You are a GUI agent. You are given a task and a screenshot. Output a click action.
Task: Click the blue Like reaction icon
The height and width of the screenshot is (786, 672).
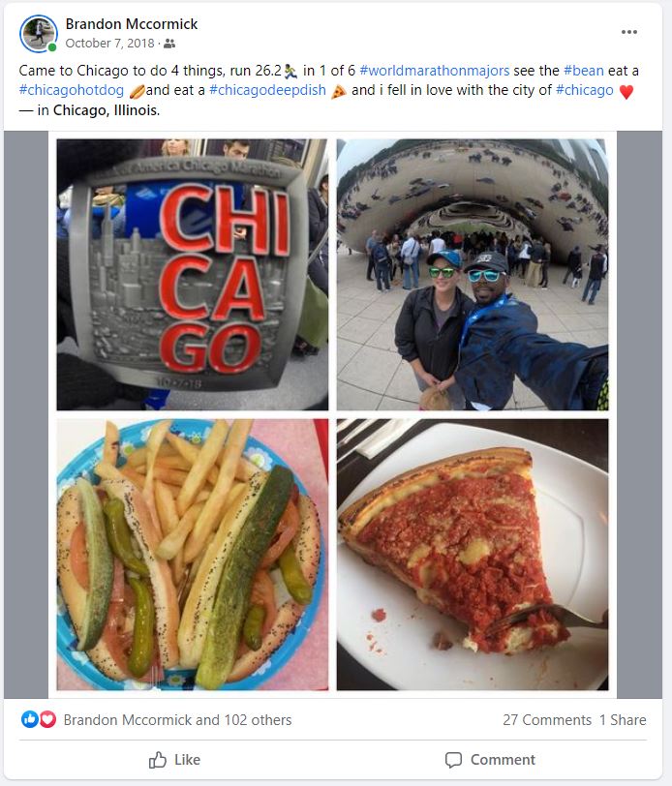coord(30,719)
